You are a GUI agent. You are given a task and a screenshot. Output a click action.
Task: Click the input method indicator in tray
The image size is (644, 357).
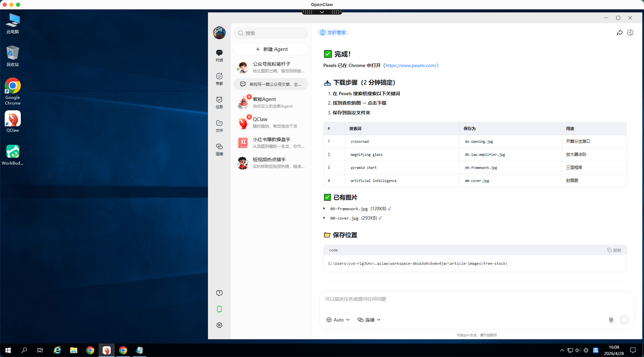(x=596, y=350)
